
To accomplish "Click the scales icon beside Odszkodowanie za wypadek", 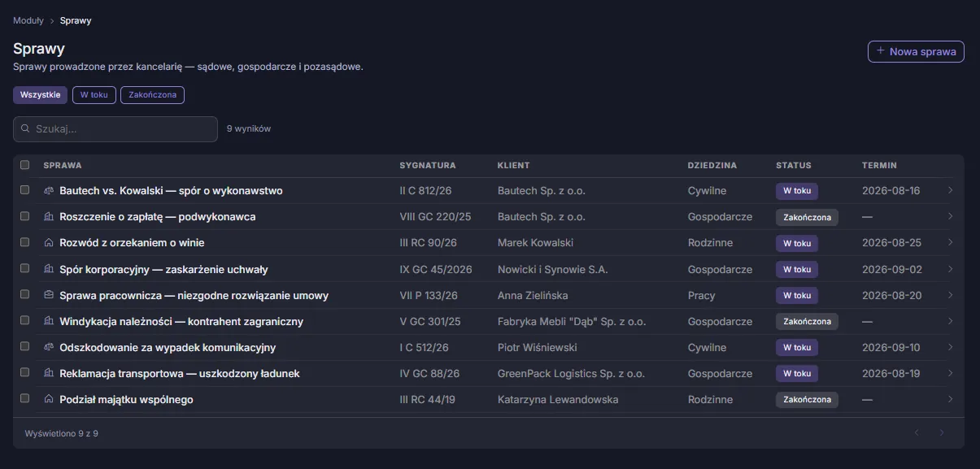I will pyautogui.click(x=48, y=347).
